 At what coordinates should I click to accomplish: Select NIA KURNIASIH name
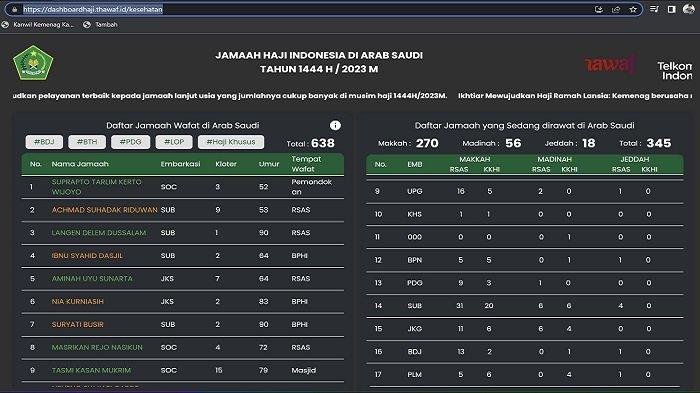[78, 301]
